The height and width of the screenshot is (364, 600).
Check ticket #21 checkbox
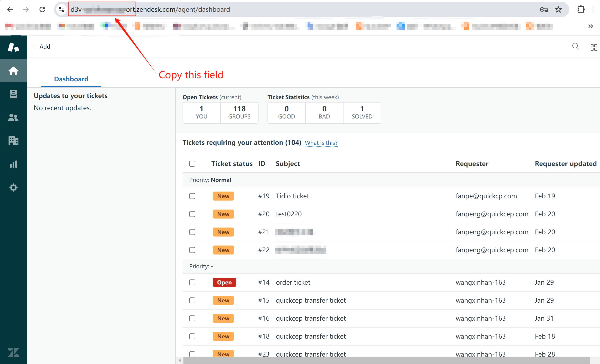point(192,232)
